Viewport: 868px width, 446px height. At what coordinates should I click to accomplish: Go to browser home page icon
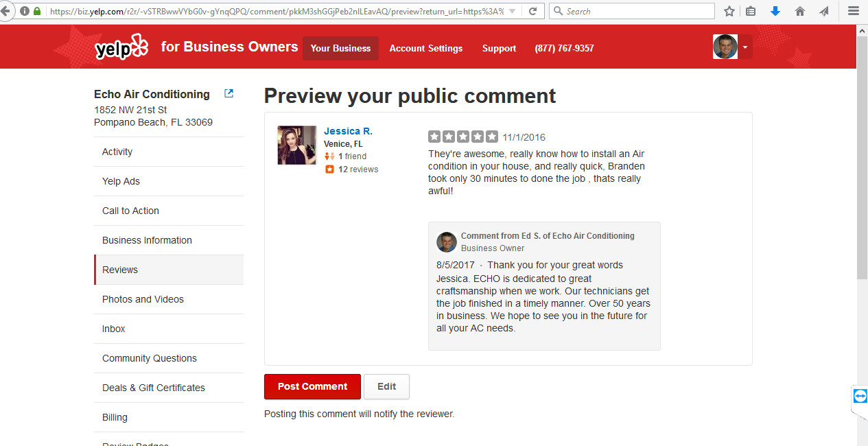799,11
